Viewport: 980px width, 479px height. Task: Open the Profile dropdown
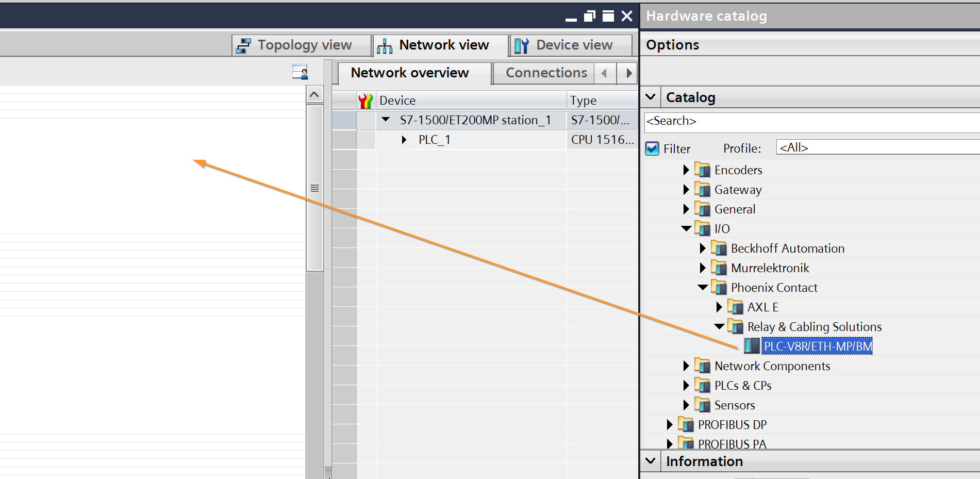tap(876, 147)
